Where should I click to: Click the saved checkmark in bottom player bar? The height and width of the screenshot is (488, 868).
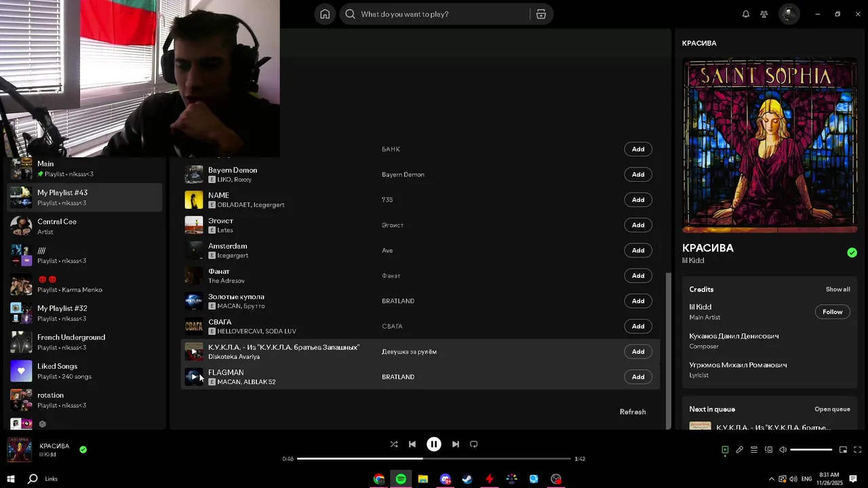tap(83, 449)
